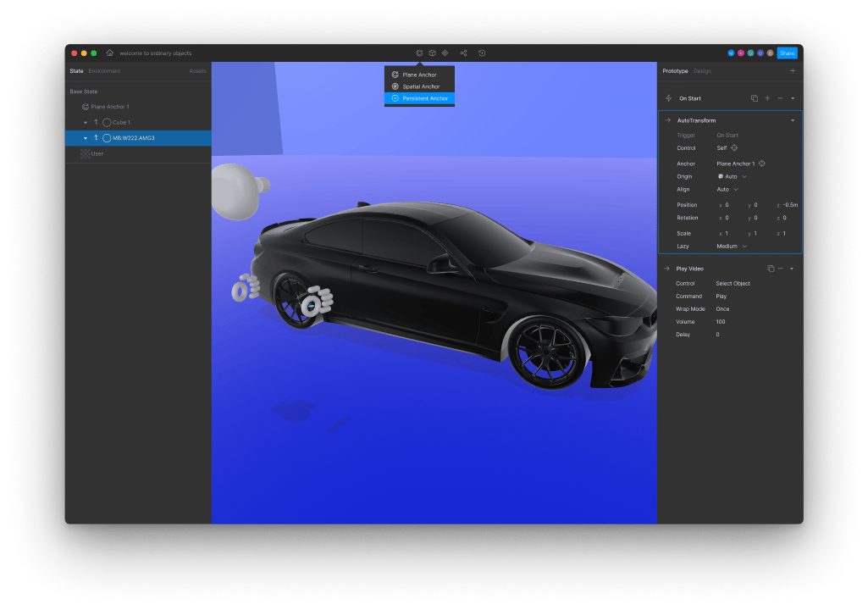Click the Position z value field
The image size is (868, 610).
pyautogui.click(x=789, y=205)
